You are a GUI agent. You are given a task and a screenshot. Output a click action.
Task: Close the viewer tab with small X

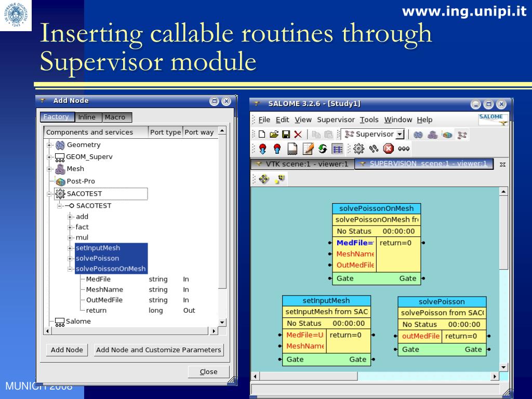click(503, 165)
